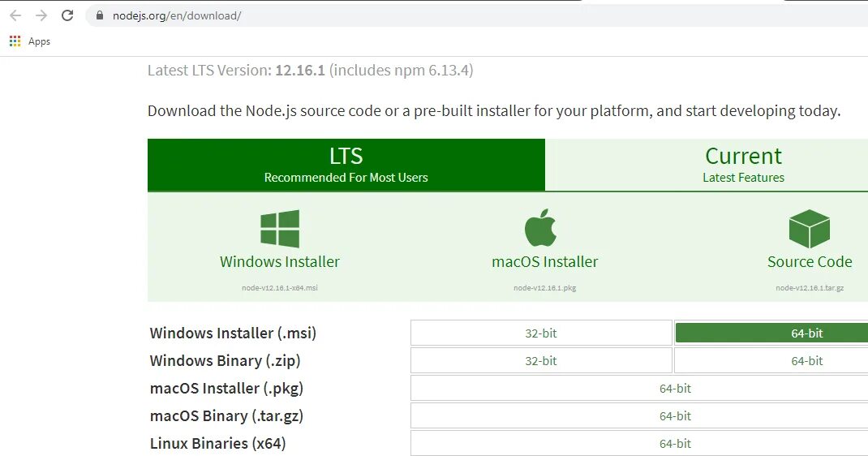Click node-v12.16.1.pkg filename text
The height and width of the screenshot is (456, 868).
[544, 288]
